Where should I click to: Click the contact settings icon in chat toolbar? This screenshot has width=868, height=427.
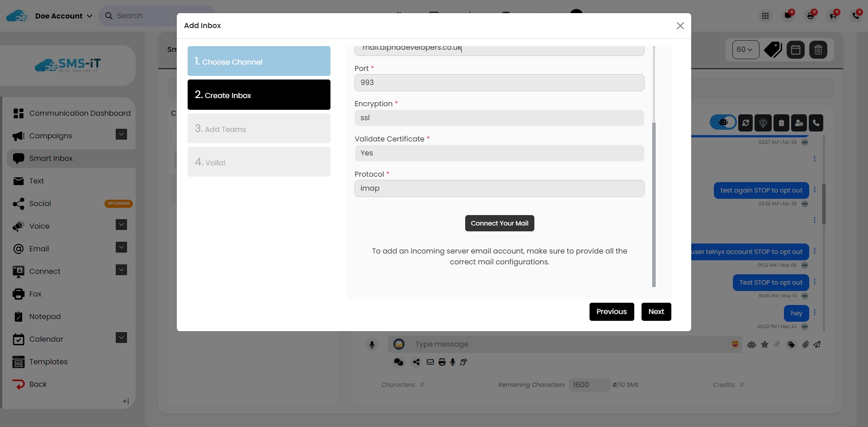799,123
